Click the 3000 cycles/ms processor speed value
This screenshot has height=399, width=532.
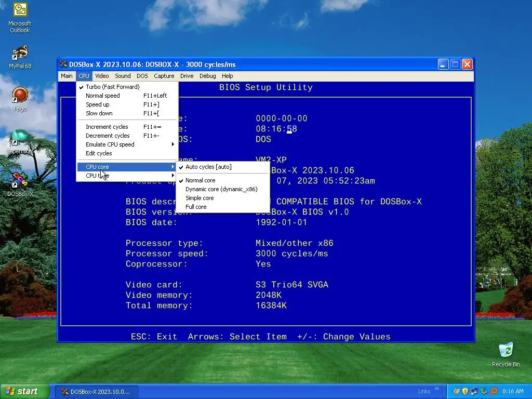point(292,254)
